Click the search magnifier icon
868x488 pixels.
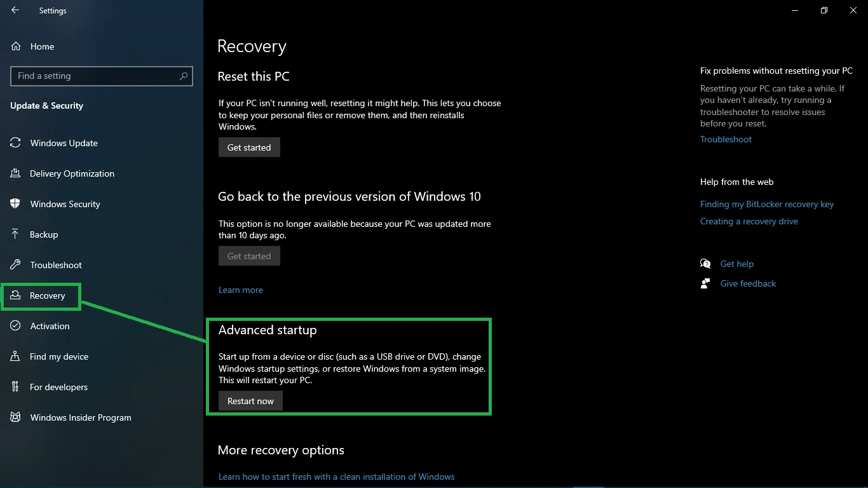184,76
